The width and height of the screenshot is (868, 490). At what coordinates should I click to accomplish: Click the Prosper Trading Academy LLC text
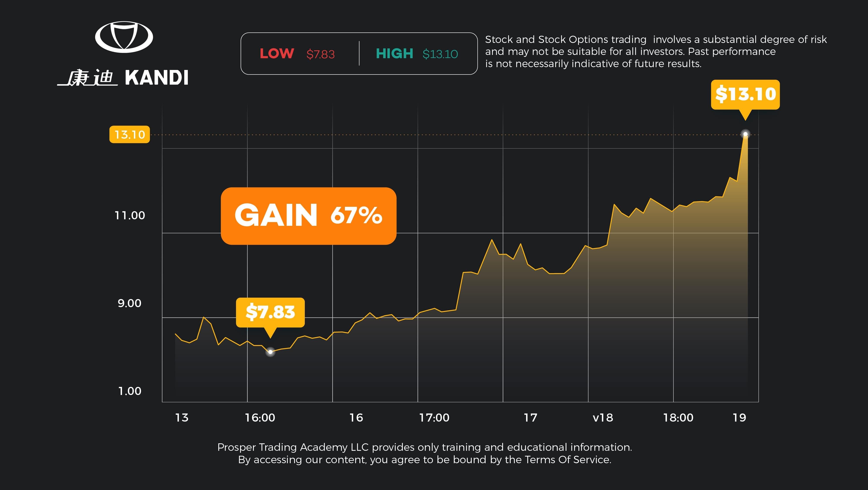(293, 447)
